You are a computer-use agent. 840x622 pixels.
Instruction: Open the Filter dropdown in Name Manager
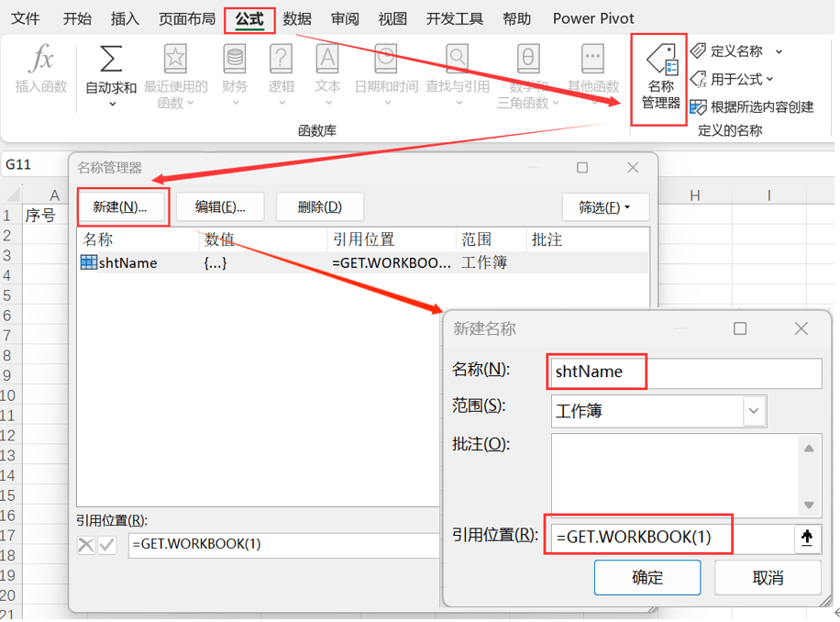coord(605,206)
